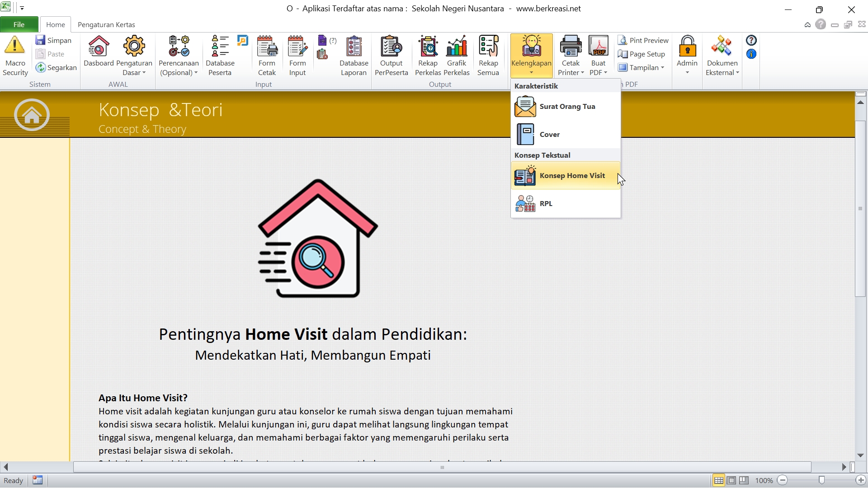Click the zoom in plus button
The image size is (868, 488).
click(x=861, y=480)
